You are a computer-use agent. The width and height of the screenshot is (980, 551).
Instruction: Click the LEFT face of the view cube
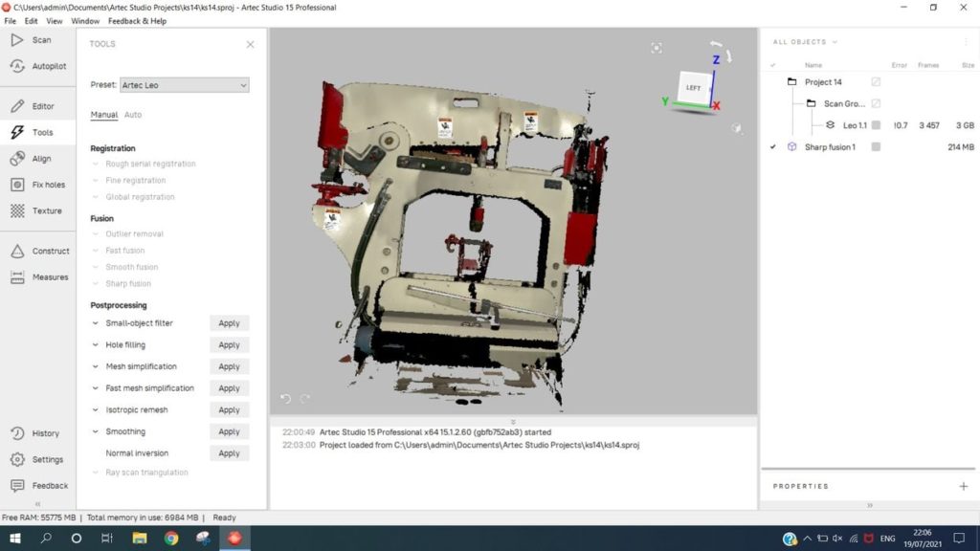(x=693, y=88)
